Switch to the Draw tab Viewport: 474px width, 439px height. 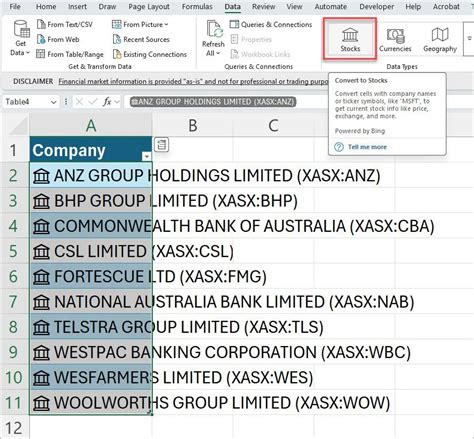pos(107,6)
